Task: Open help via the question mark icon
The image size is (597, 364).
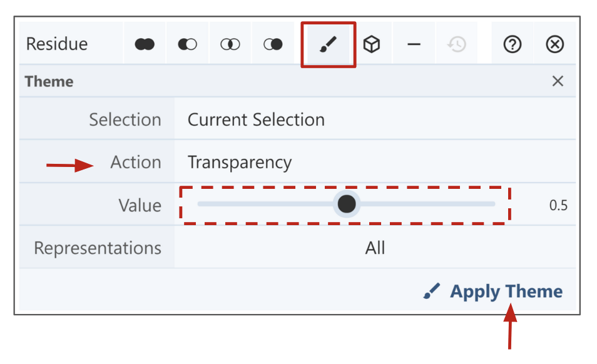Action: 513,44
